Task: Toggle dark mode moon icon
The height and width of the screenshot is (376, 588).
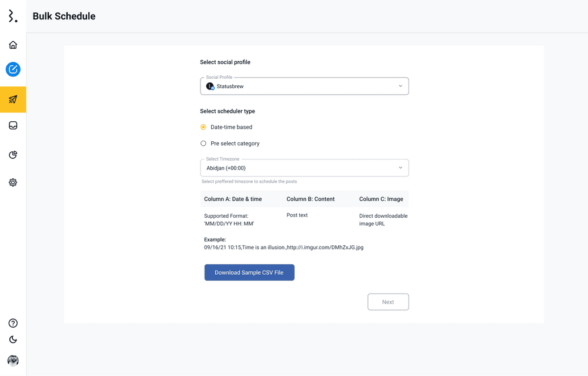Action: [x=13, y=340]
